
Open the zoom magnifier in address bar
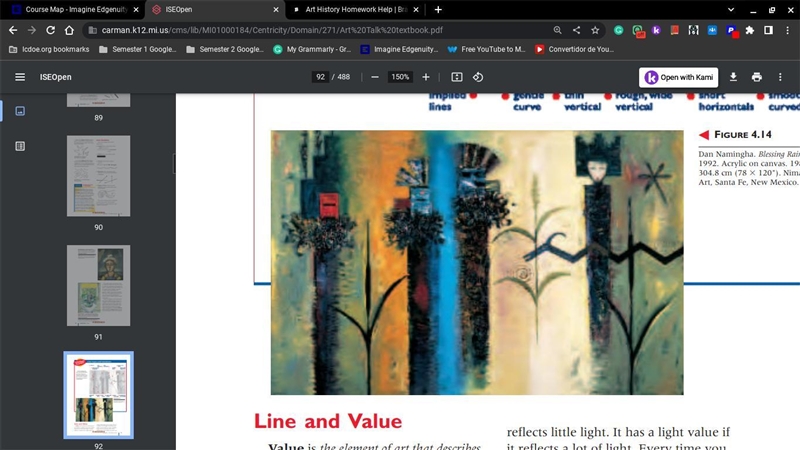pyautogui.click(x=557, y=30)
